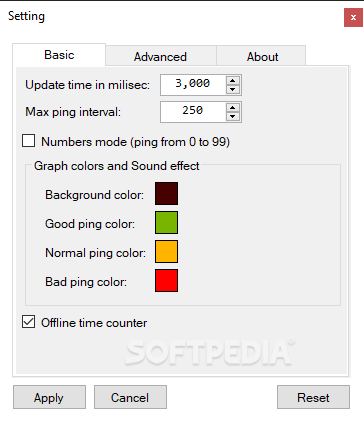Change the Bad ping color swatch
Image resolution: width=364 pixels, height=423 pixels.
pos(166,280)
